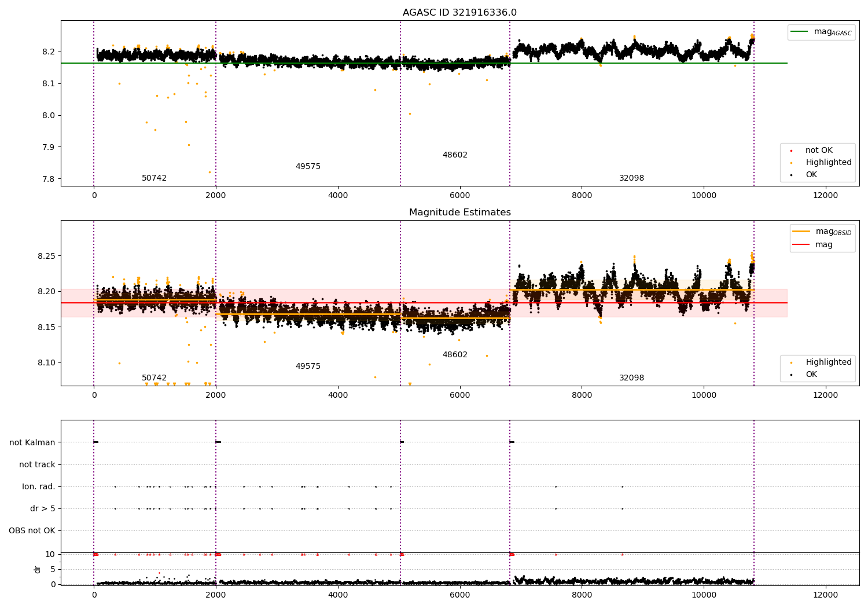Click dr axis tick 5 in bottom plot

coord(53,570)
